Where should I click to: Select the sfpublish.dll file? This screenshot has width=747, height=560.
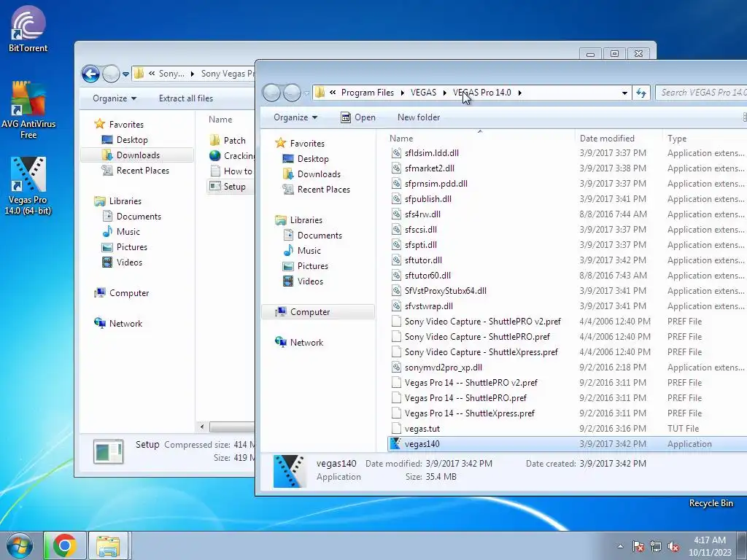pyautogui.click(x=427, y=199)
